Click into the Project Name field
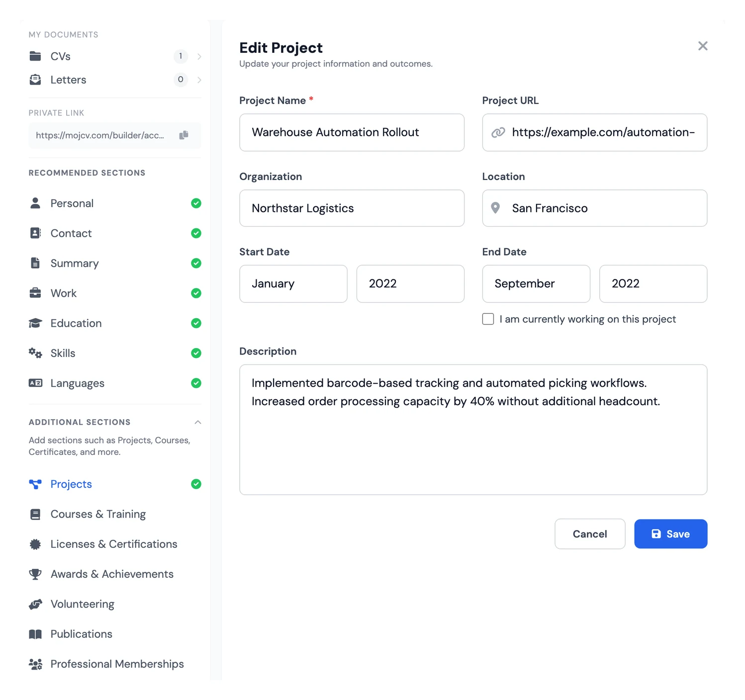 tap(352, 133)
